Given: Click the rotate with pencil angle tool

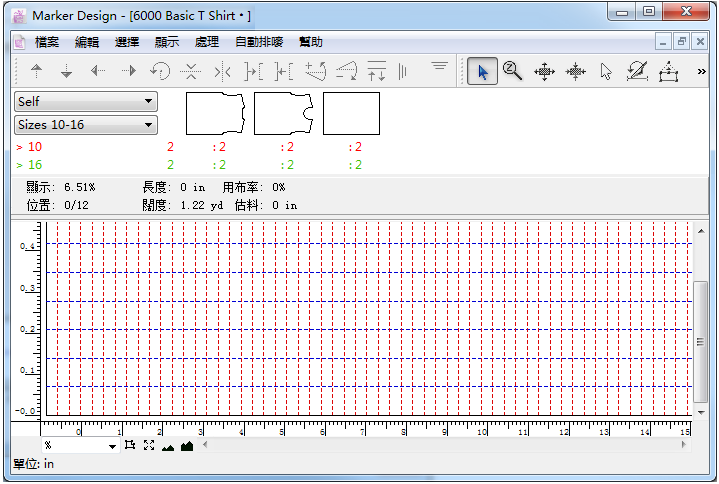Looking at the screenshot, I should [x=637, y=71].
